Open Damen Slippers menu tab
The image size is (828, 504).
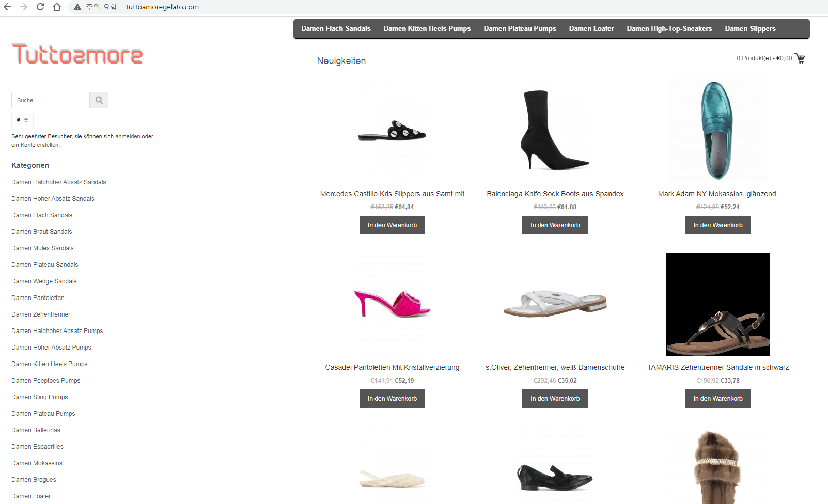[x=750, y=28]
